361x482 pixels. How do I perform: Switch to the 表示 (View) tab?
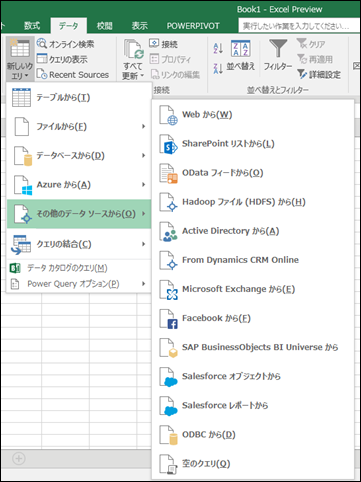[139, 26]
